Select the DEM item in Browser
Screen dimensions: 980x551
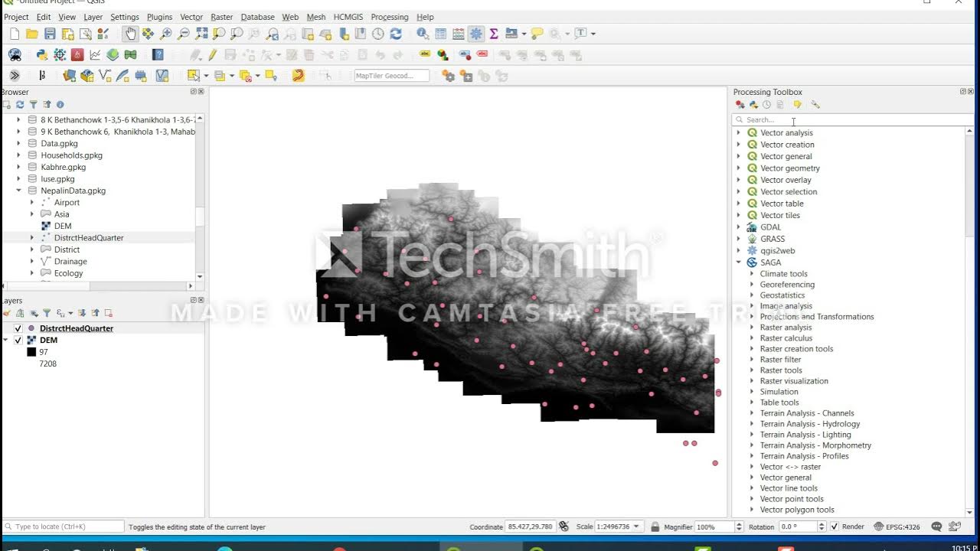pyautogui.click(x=63, y=226)
